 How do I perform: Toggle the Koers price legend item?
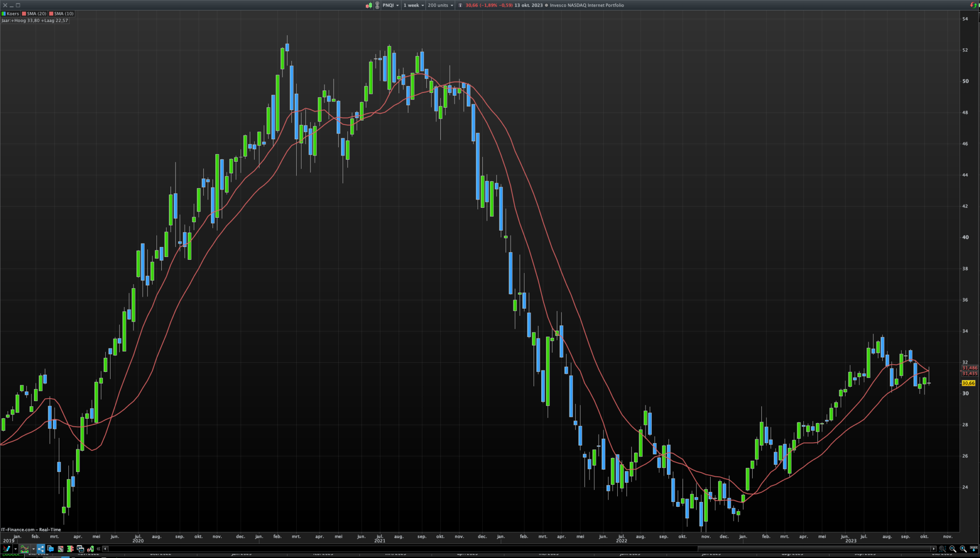10,13
